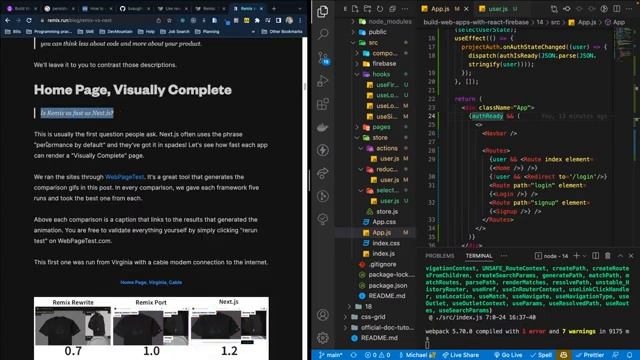Collapse the src folder
This screenshot has height=360, width=640.
pyautogui.click(x=353, y=42)
